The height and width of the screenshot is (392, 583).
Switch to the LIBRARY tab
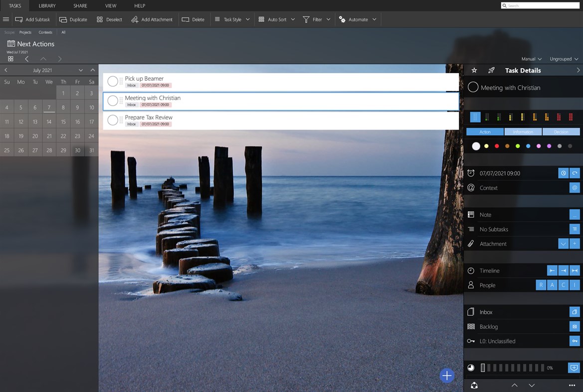coord(47,6)
